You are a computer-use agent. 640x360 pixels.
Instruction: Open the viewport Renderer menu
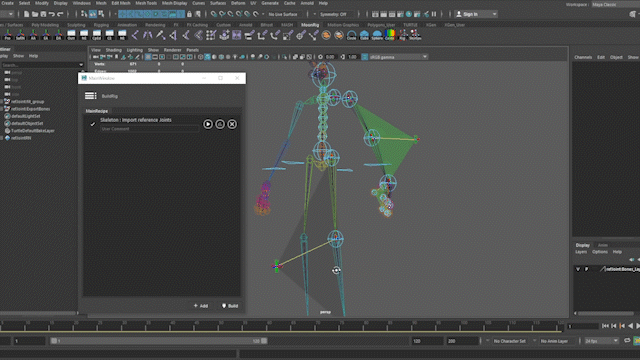pos(172,50)
